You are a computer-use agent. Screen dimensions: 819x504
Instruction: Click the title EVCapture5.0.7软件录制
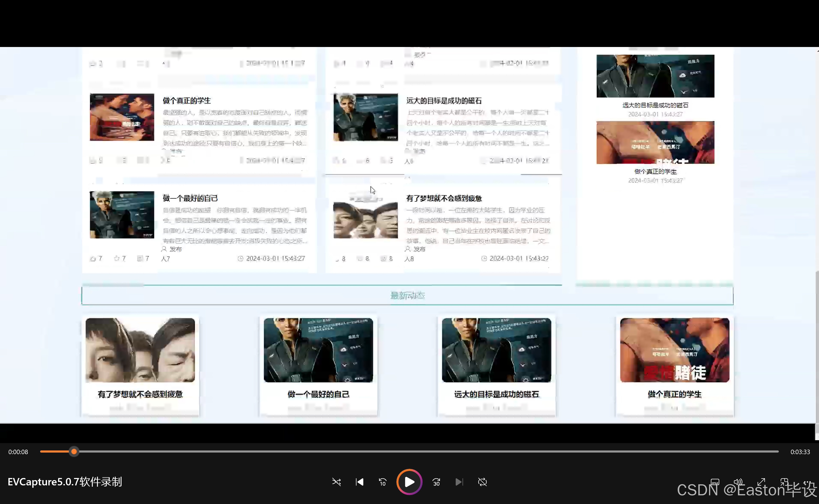[65, 482]
